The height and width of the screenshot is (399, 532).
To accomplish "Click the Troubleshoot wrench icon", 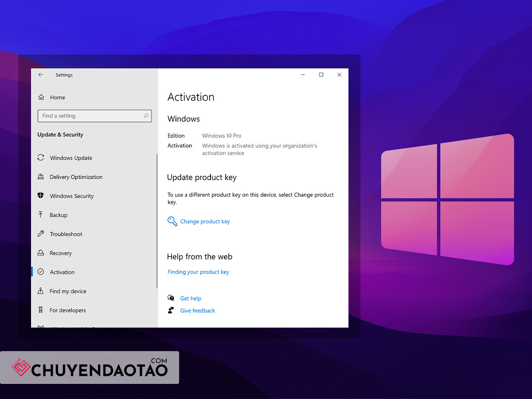I will pyautogui.click(x=41, y=234).
